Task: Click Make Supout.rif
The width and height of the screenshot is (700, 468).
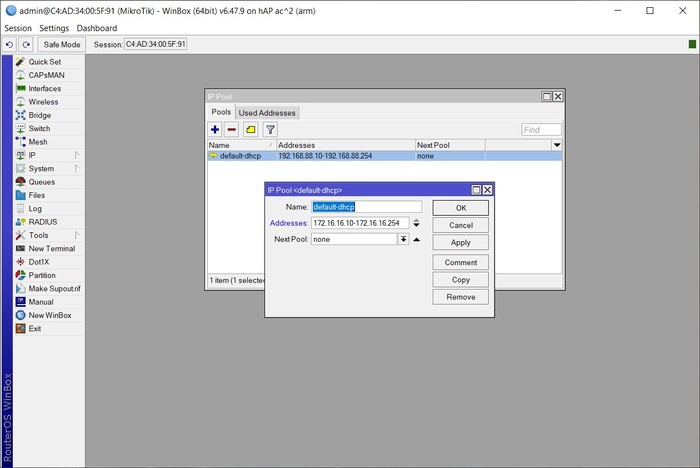Action: pos(49,288)
